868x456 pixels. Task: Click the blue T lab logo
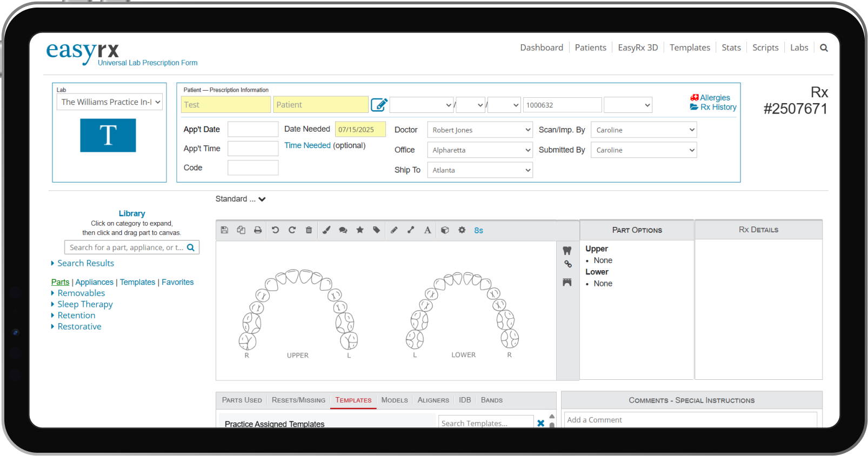pos(108,135)
